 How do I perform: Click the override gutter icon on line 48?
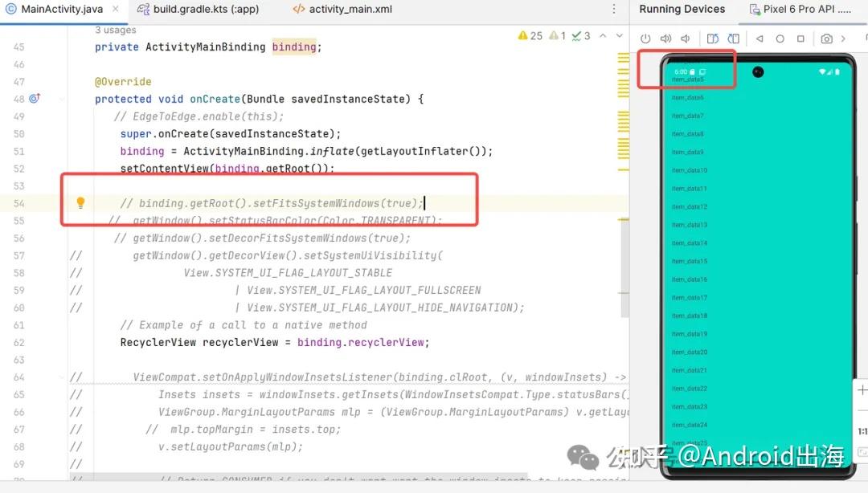click(35, 99)
